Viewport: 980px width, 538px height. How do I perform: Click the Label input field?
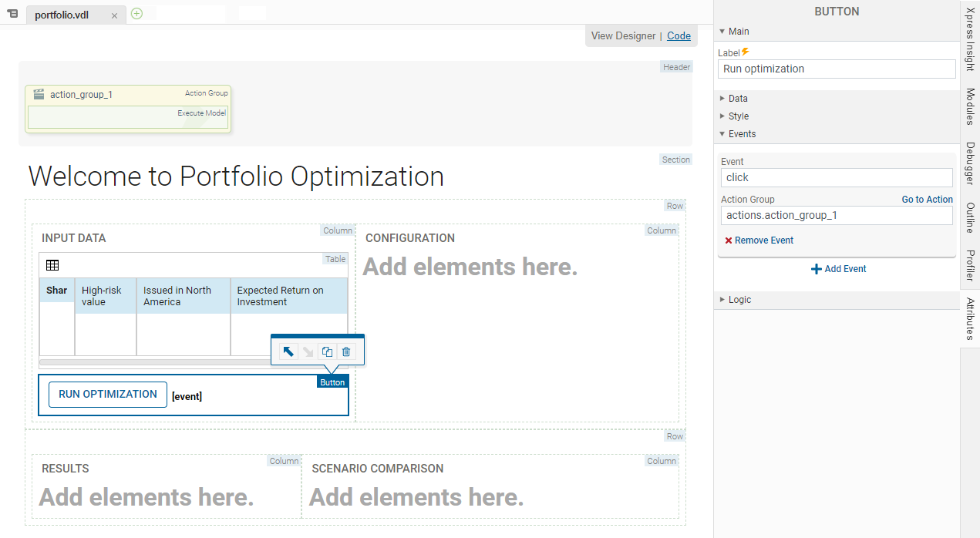(x=836, y=69)
